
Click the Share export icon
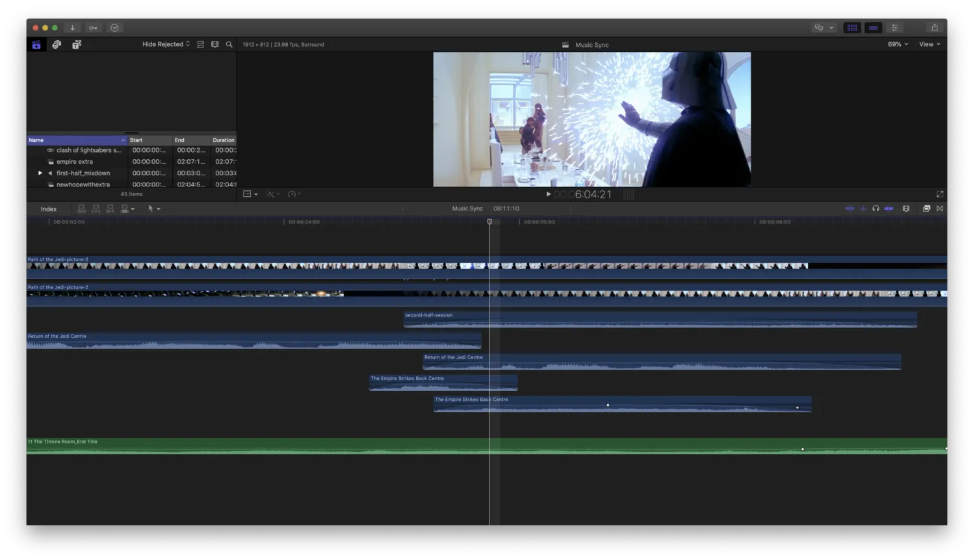935,28
